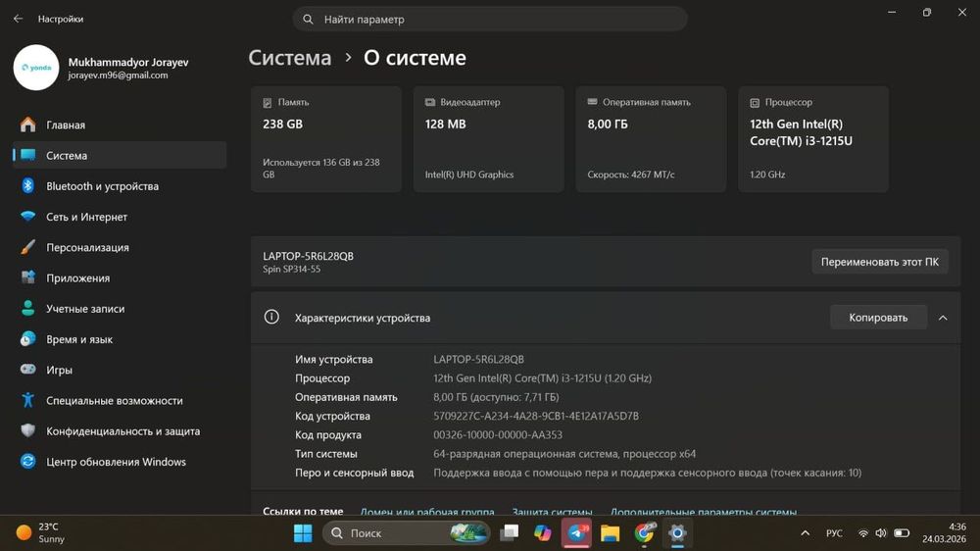
Task: Click the Windows Update refresh icon
Action: (x=28, y=462)
